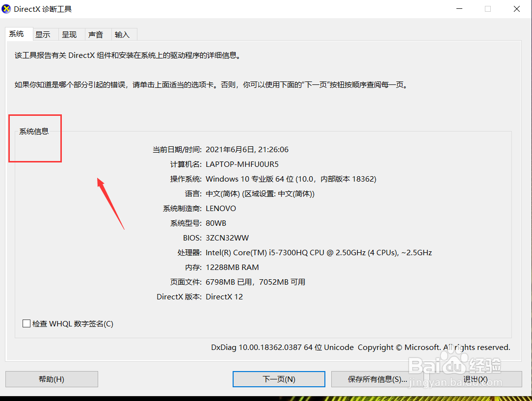Viewport: 532px width, 401px height.
Task: Click the 当前日期/时间 label
Action: point(177,150)
